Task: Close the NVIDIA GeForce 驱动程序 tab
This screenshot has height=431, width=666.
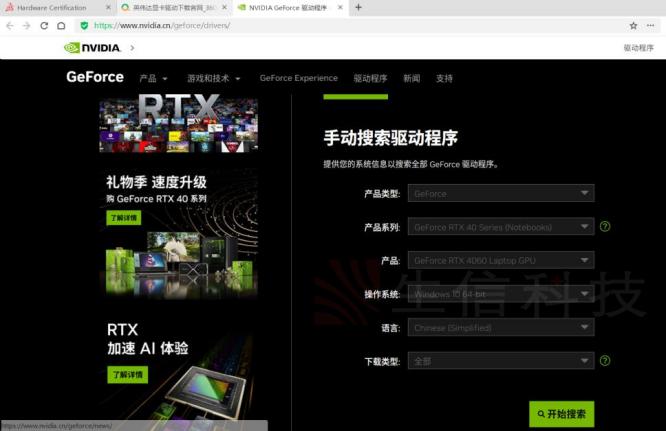Action: tap(340, 7)
